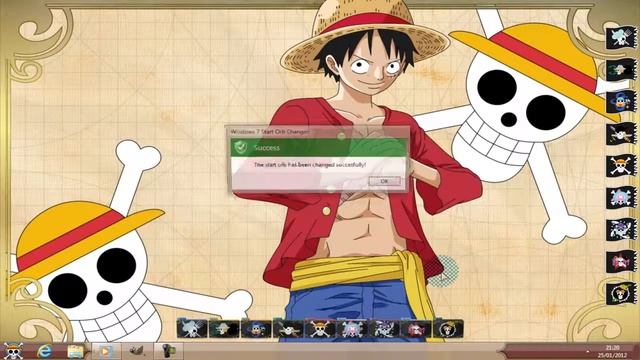Image resolution: width=640 pixels, height=360 pixels.
Task: Open the green hat skull flag on desktop edge
Action: pos(620,69)
